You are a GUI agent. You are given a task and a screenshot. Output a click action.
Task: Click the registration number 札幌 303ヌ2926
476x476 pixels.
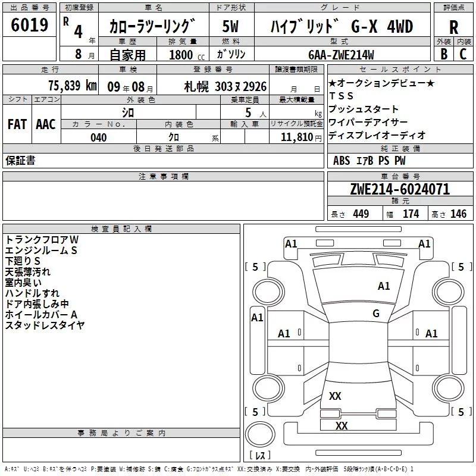225,86
